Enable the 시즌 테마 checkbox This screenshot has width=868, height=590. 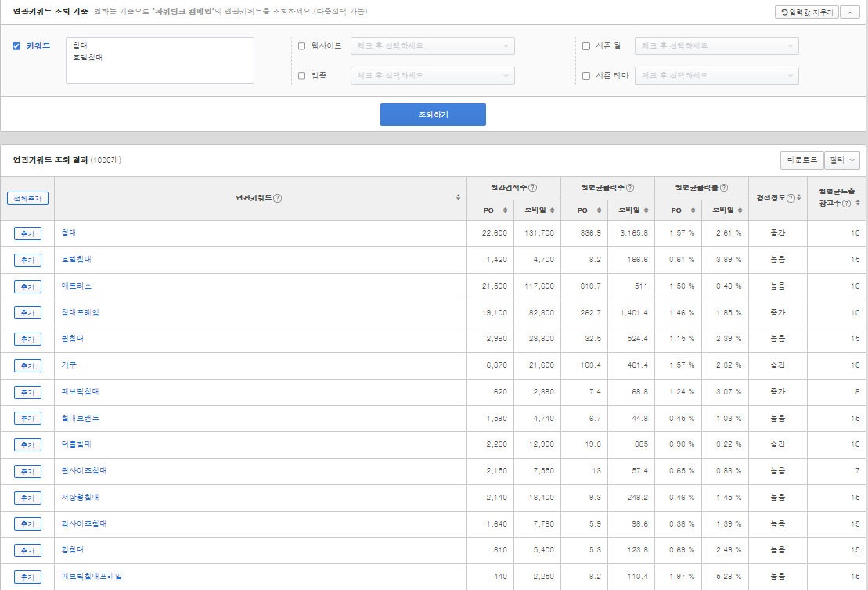click(586, 76)
